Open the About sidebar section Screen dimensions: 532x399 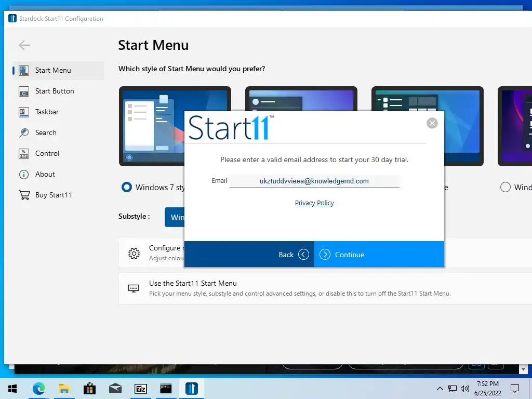point(58,174)
